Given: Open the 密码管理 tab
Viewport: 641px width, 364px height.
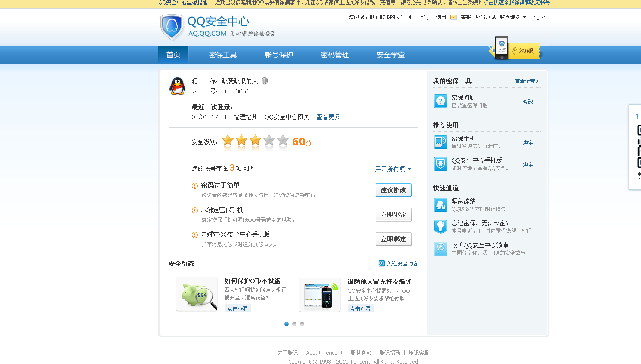Looking at the screenshot, I should (335, 55).
